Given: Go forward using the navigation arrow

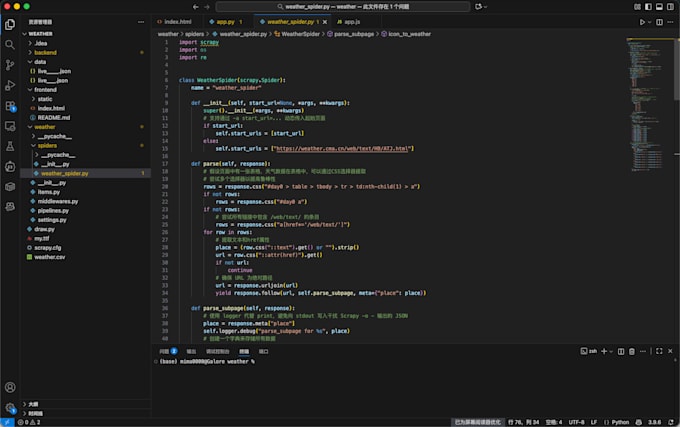Looking at the screenshot, I should (207, 7).
